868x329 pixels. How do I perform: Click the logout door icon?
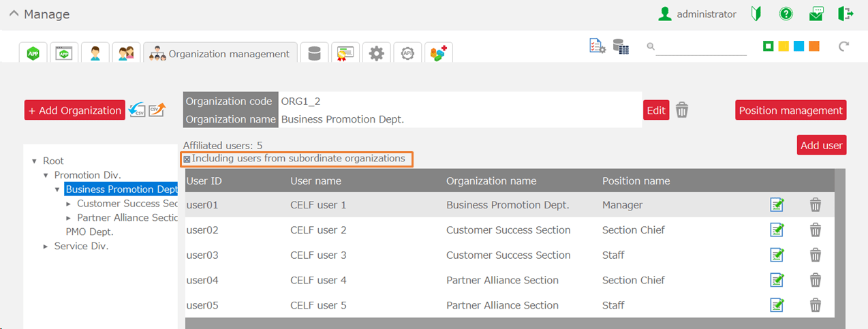coord(846,14)
